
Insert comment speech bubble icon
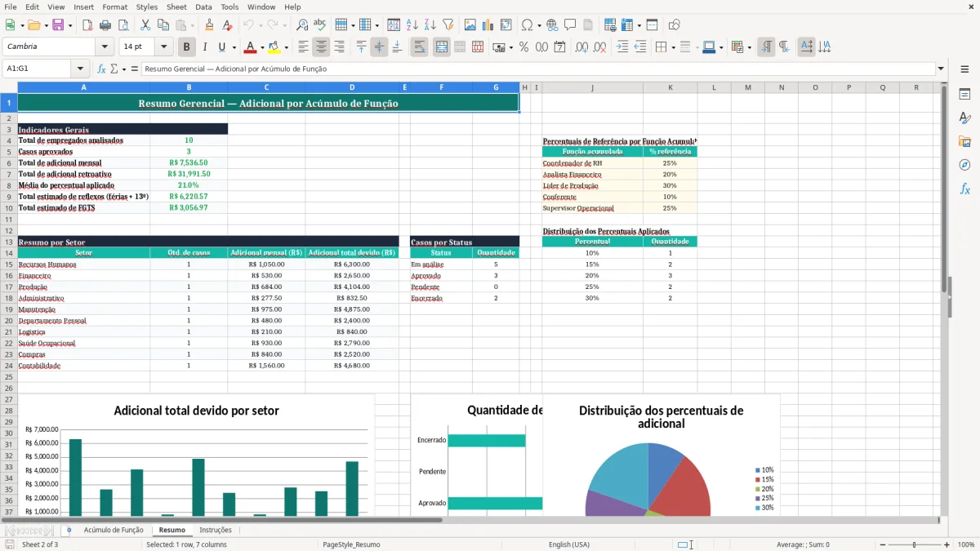(570, 25)
